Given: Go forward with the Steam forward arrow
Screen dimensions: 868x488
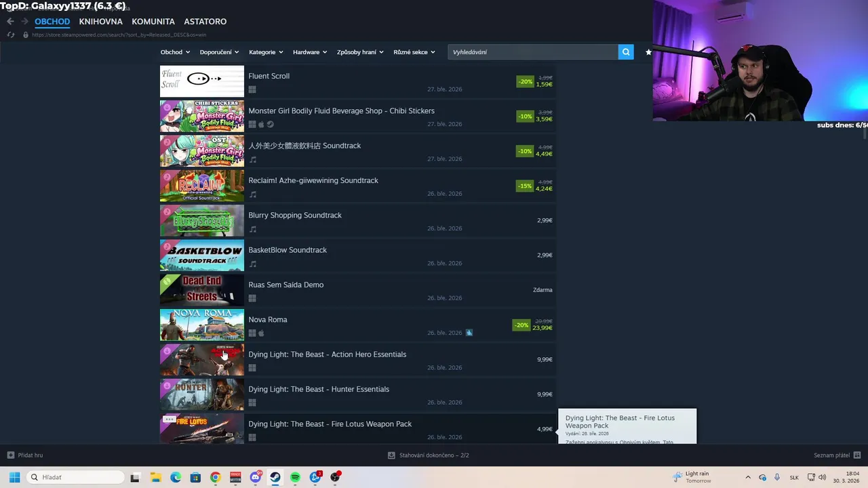Looking at the screenshot, I should click(24, 22).
